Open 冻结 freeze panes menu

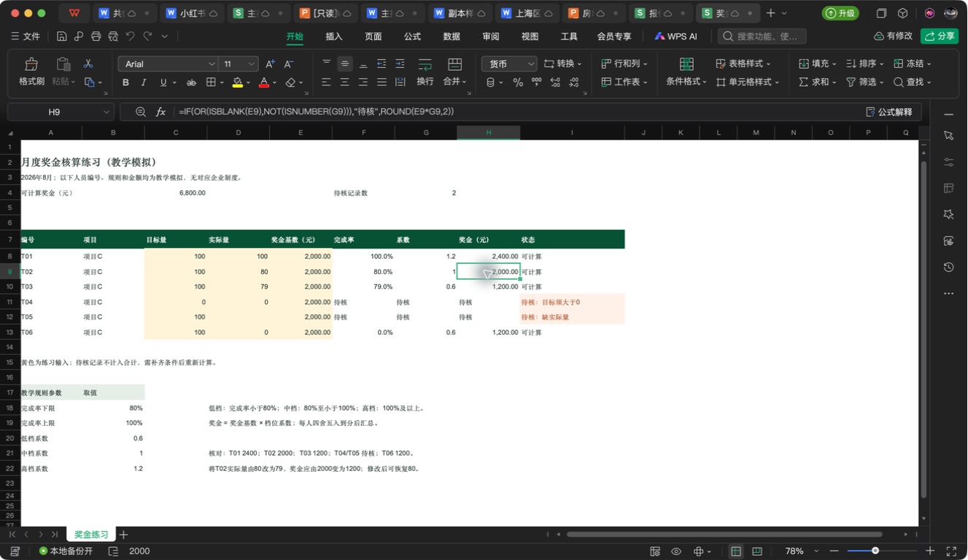pyautogui.click(x=912, y=63)
